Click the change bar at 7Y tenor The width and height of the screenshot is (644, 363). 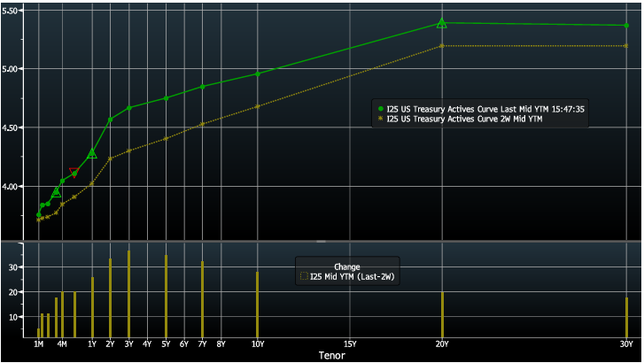203,299
